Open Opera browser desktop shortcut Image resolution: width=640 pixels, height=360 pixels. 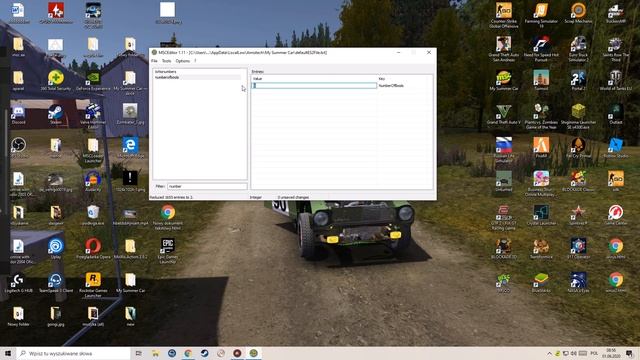93,249
